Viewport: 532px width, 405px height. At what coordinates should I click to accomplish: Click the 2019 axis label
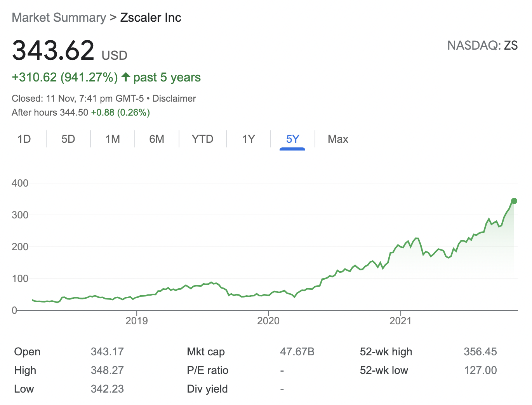(x=137, y=321)
